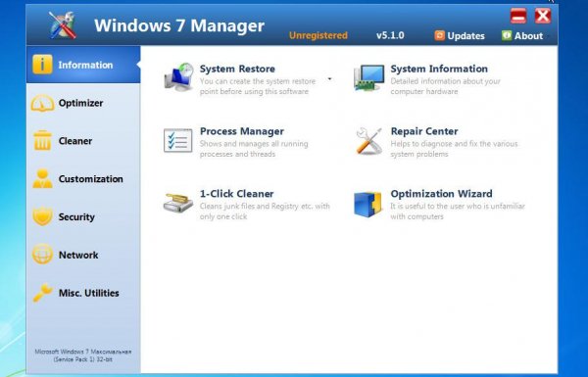Click the Unregistered status label

click(318, 35)
